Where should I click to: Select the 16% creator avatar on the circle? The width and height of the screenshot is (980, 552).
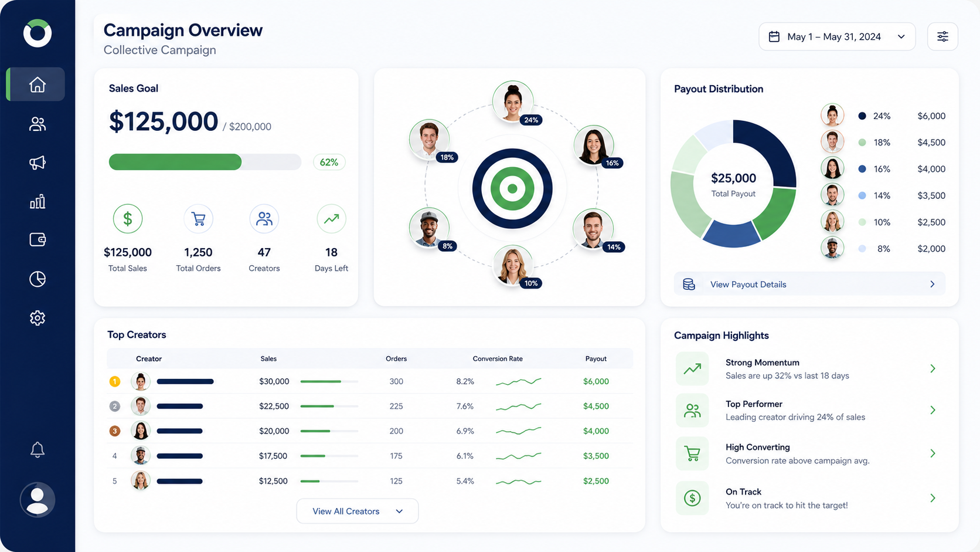point(594,145)
